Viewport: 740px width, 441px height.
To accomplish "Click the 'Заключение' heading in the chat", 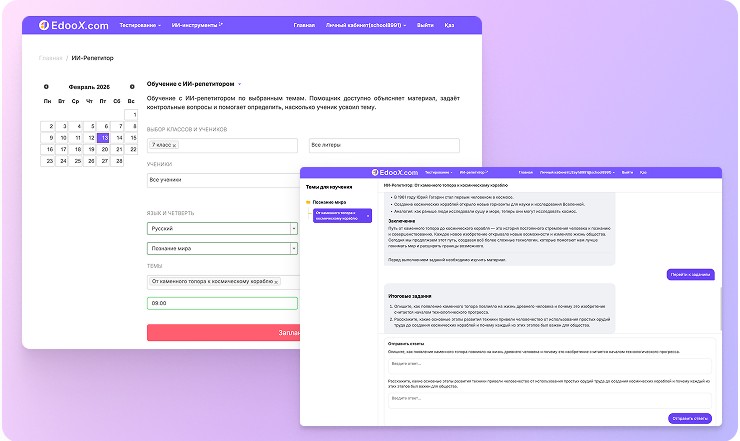I will point(402,221).
